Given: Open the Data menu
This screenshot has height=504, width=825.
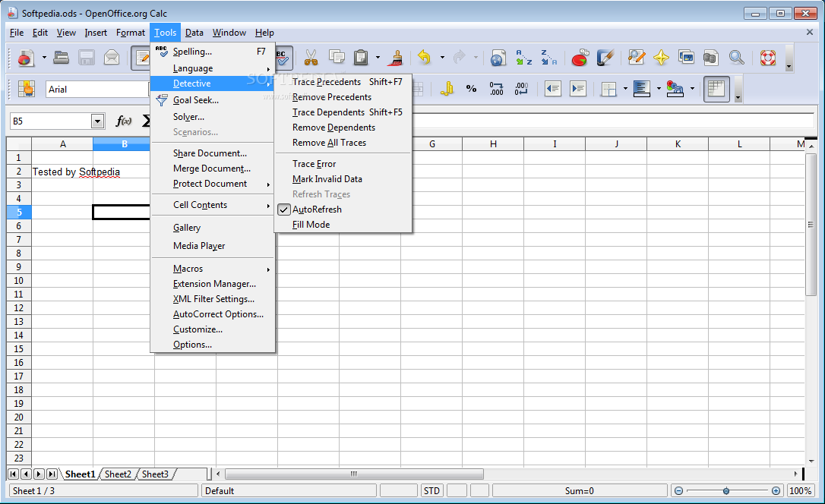Looking at the screenshot, I should (194, 33).
